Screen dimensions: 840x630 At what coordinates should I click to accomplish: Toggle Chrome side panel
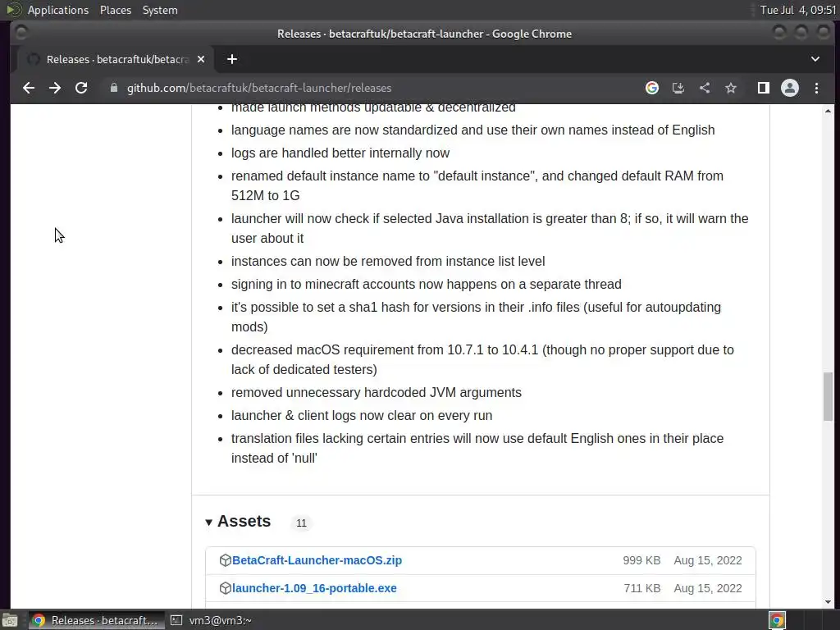point(764,88)
